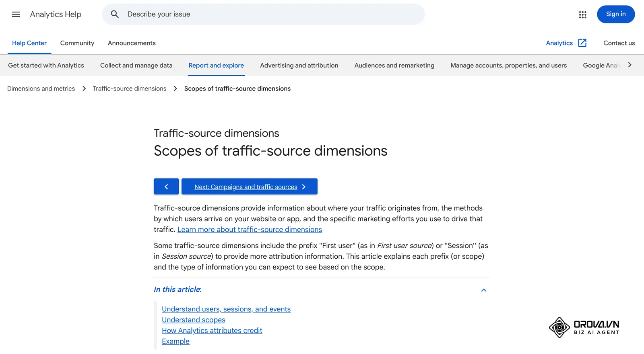The width and height of the screenshot is (644, 354).
Task: Sign in to Google account
Action: 616,14
